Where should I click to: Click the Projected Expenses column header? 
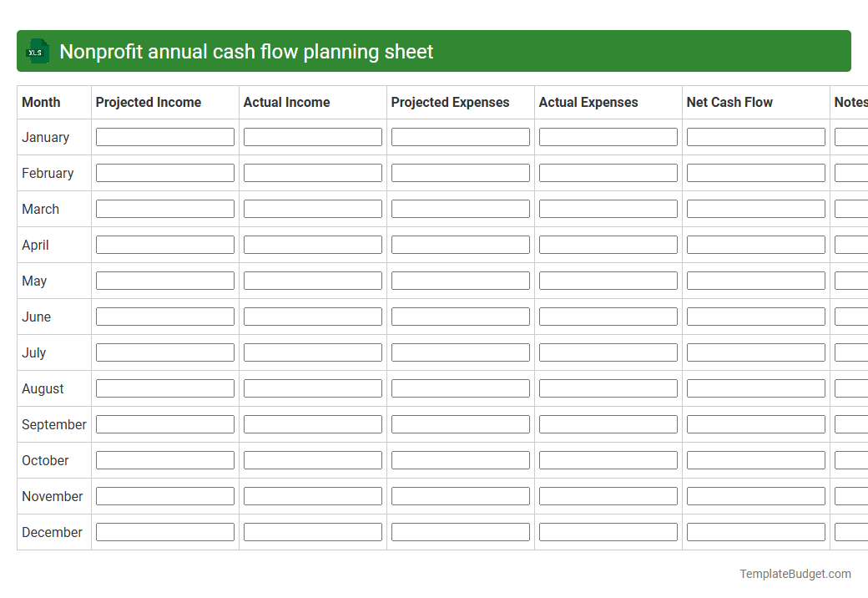click(x=450, y=102)
